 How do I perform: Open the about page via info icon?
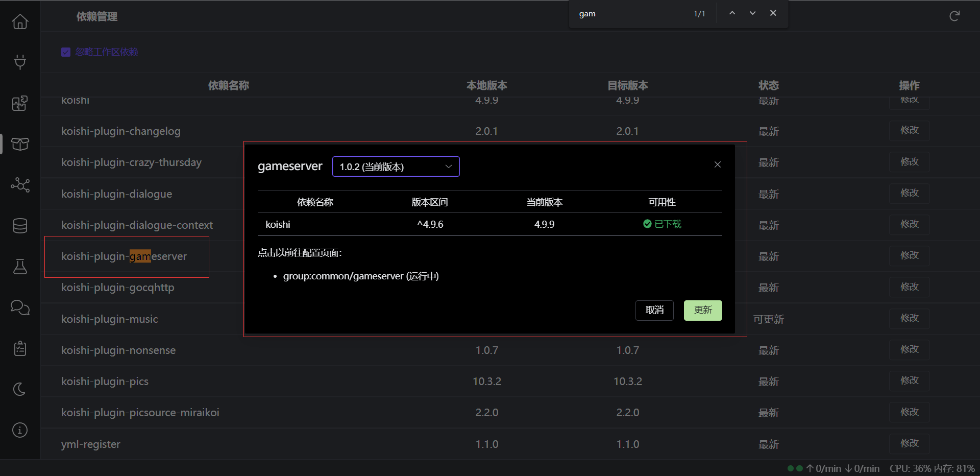(20, 430)
